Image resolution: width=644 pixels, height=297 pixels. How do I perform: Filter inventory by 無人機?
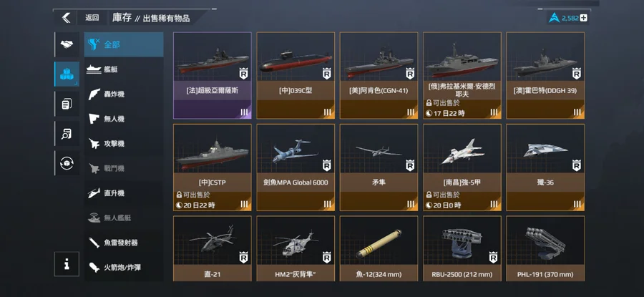click(124, 119)
